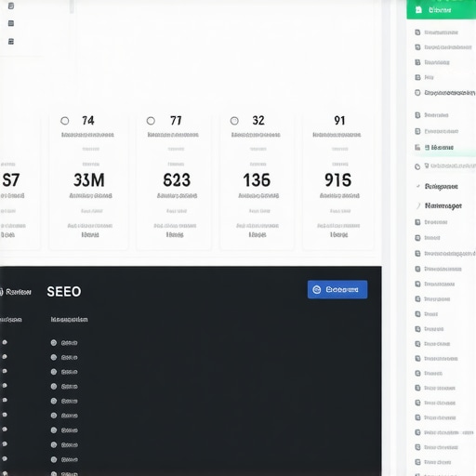Screen dimensions: 476x476
Task: Click the 623 value
Action: pos(177,180)
